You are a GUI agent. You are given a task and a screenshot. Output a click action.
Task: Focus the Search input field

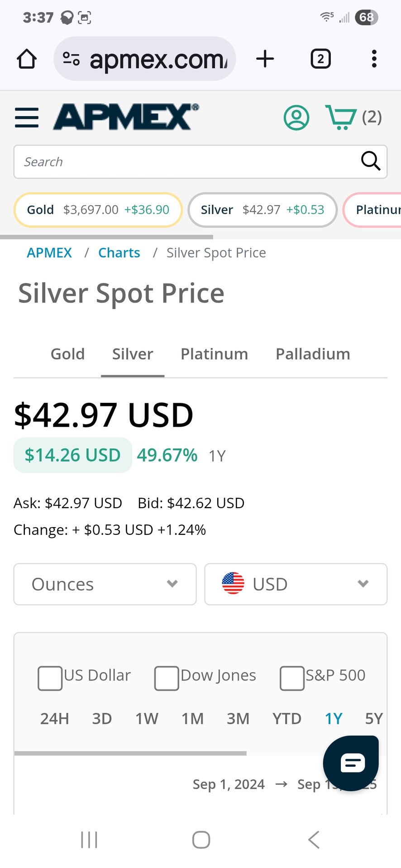point(186,162)
